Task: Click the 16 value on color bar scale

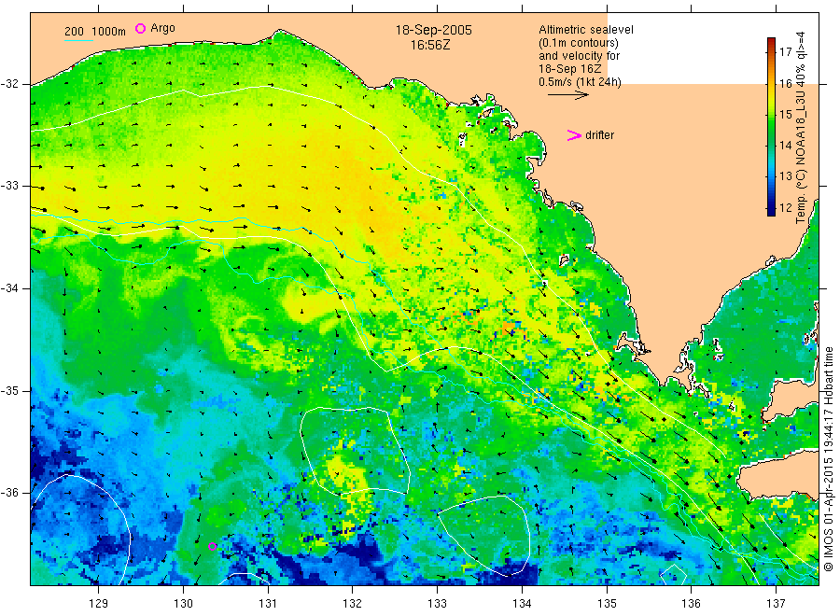Action: (x=785, y=83)
